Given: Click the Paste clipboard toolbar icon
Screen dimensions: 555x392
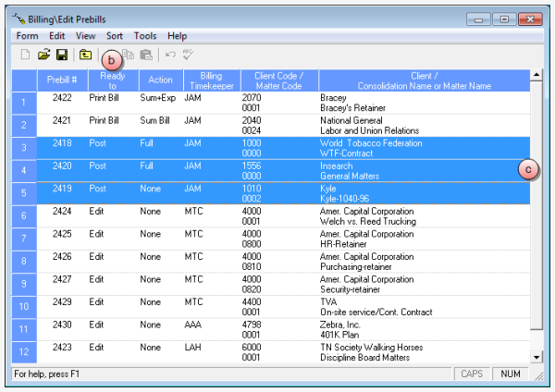Looking at the screenshot, I should 146,55.
